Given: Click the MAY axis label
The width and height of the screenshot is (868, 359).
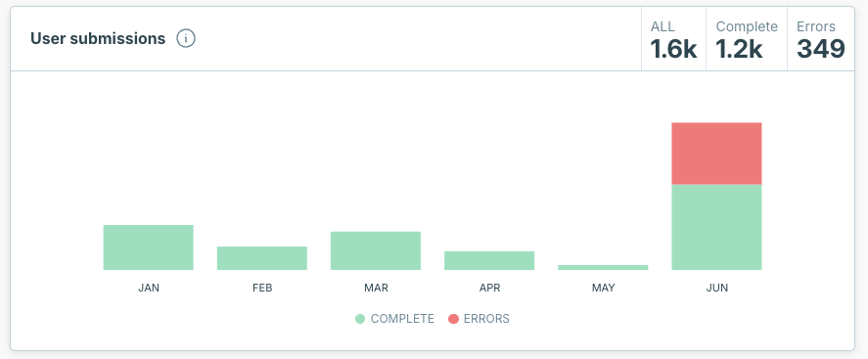Looking at the screenshot, I should tap(603, 289).
